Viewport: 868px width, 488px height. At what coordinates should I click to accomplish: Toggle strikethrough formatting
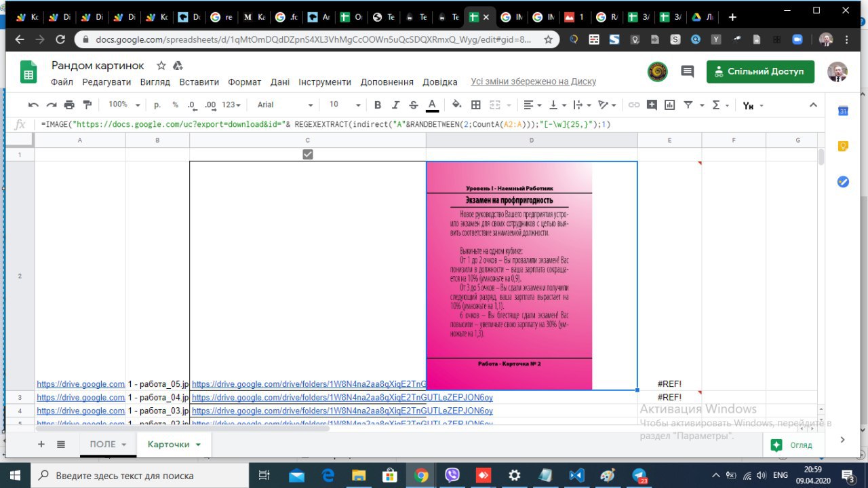(x=414, y=105)
